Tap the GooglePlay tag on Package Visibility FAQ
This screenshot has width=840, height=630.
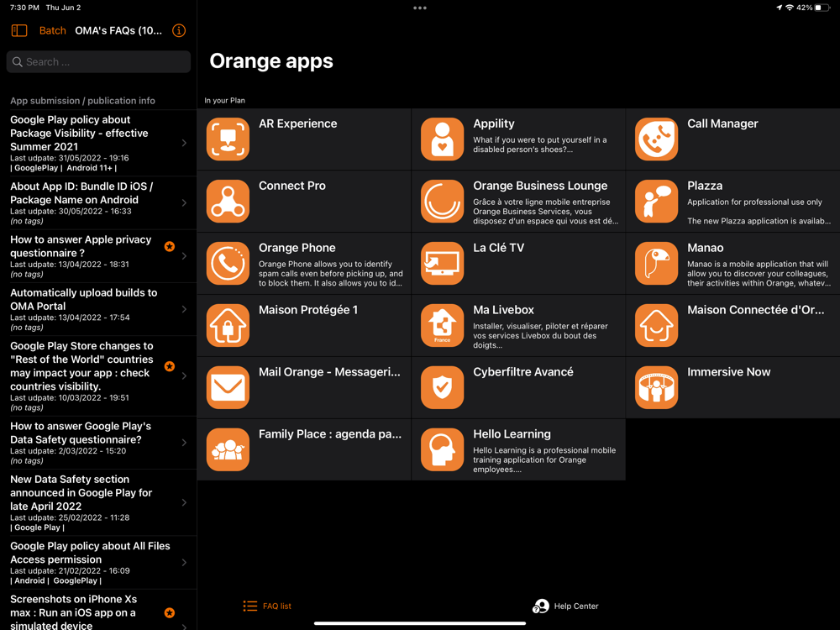pyautogui.click(x=36, y=168)
